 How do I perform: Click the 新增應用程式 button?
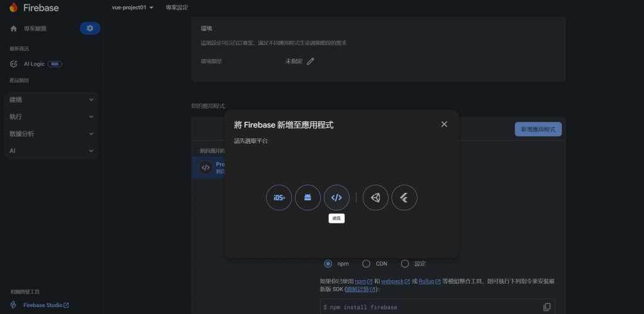[538, 129]
